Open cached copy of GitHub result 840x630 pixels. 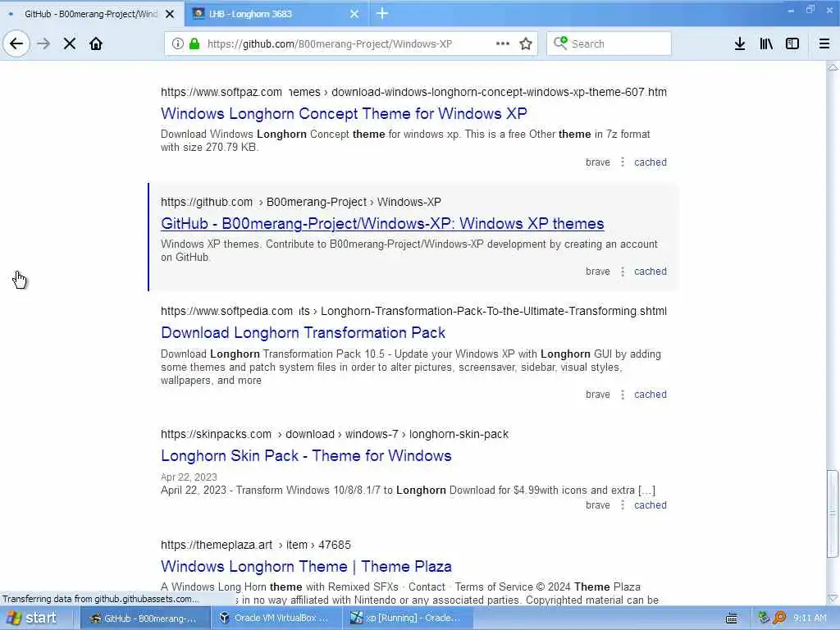pyautogui.click(x=651, y=272)
